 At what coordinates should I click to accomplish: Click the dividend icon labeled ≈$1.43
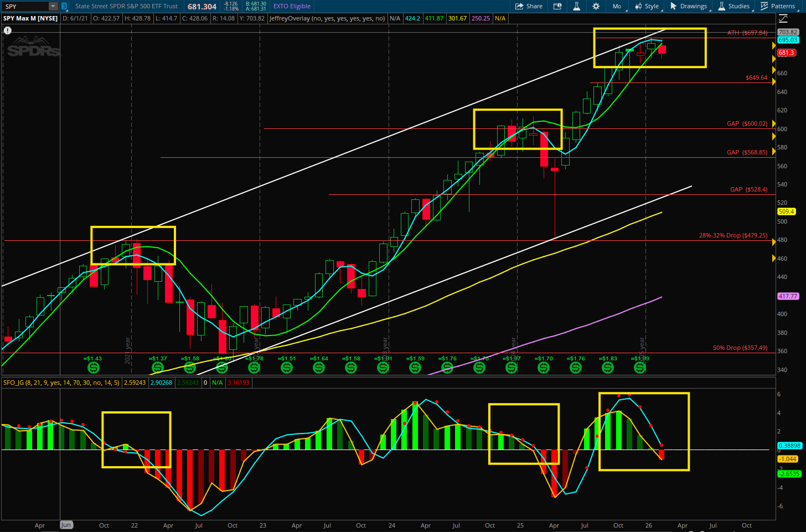[x=94, y=367]
